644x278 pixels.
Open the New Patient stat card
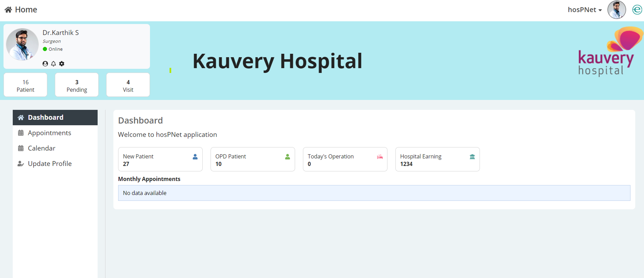(160, 159)
